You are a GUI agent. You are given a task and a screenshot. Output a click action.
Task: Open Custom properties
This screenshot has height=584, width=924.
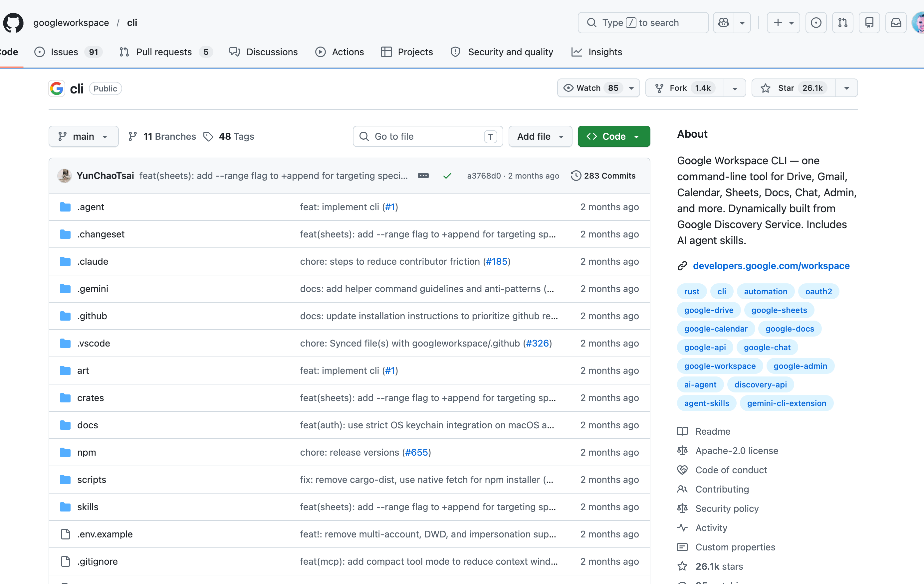pyautogui.click(x=735, y=547)
